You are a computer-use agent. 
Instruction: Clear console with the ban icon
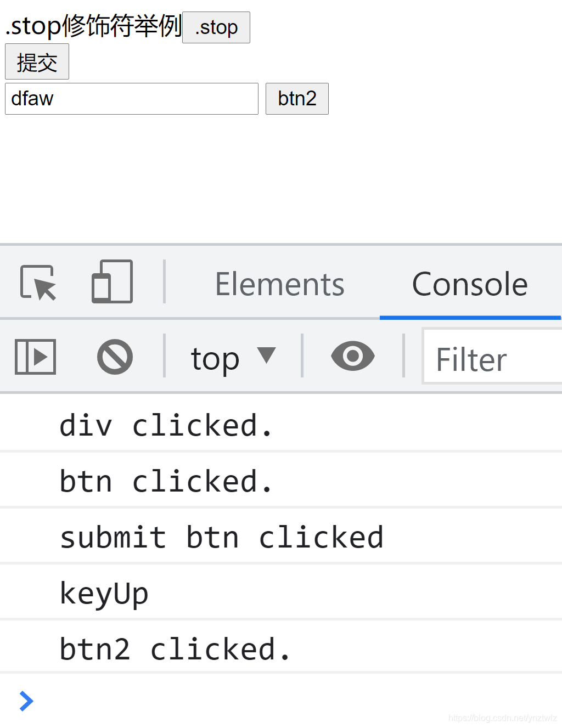point(115,357)
